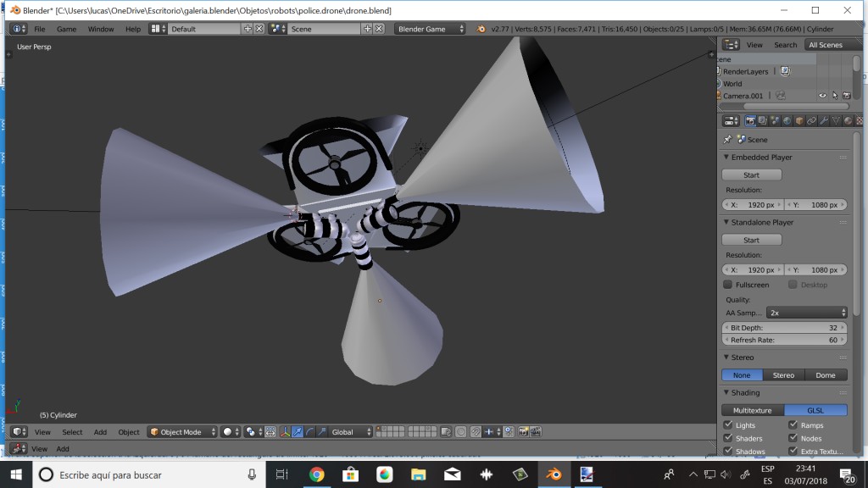Open the Game menu in the header
This screenshot has width=868, height=488.
click(66, 28)
